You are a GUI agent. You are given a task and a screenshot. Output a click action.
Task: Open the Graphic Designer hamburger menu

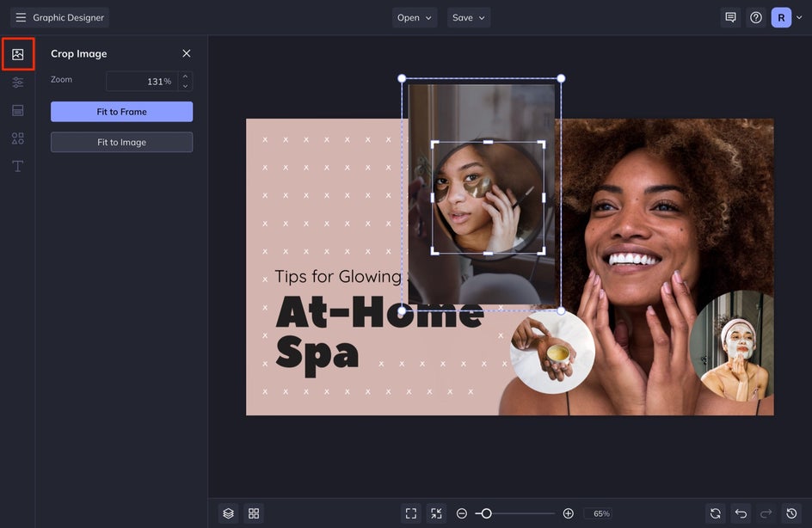click(x=21, y=17)
